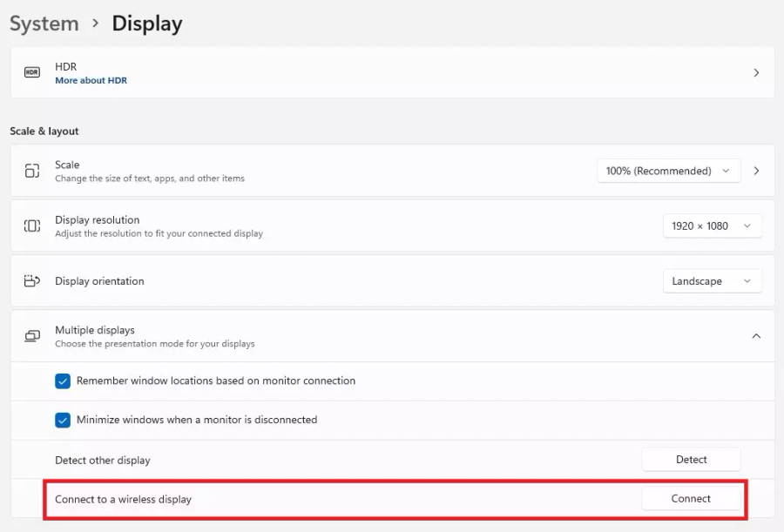Click the Display orientation icon

coord(32,281)
